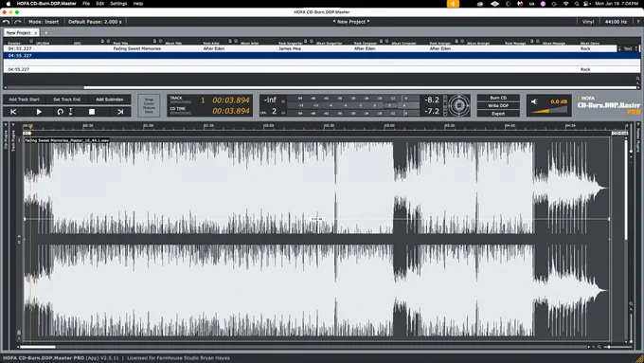Viewport: 644px width, 363px height.
Task: Open the Help menu
Action: pos(138,3)
